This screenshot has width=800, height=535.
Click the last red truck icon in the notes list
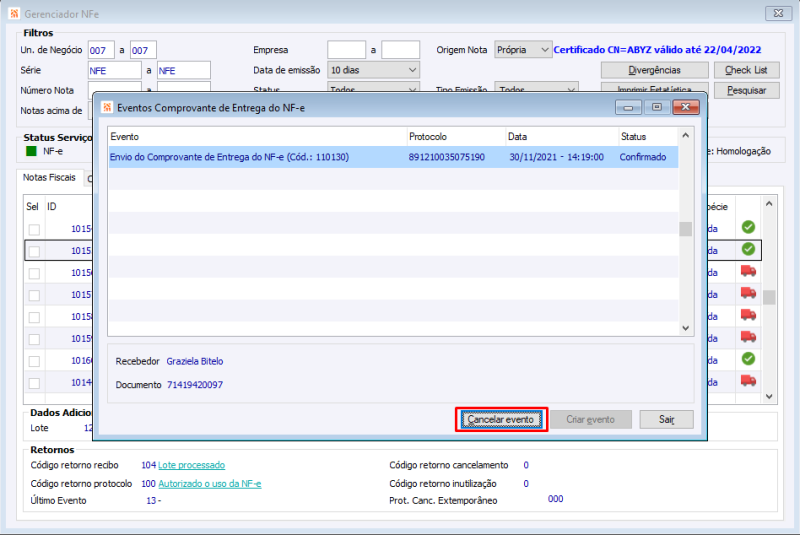(x=748, y=380)
